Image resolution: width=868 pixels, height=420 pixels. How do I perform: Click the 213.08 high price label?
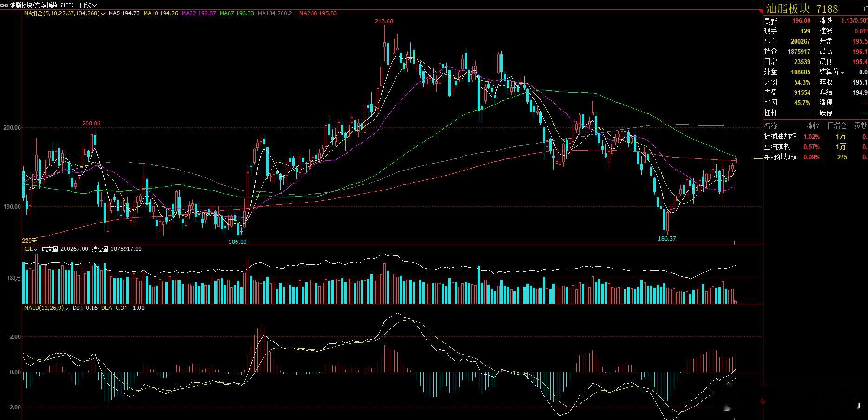click(x=384, y=21)
